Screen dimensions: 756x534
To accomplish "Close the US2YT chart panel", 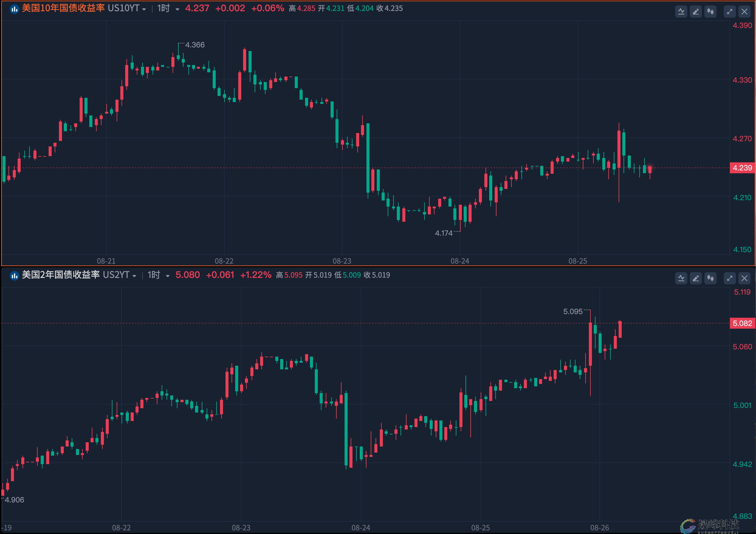I will pyautogui.click(x=744, y=278).
